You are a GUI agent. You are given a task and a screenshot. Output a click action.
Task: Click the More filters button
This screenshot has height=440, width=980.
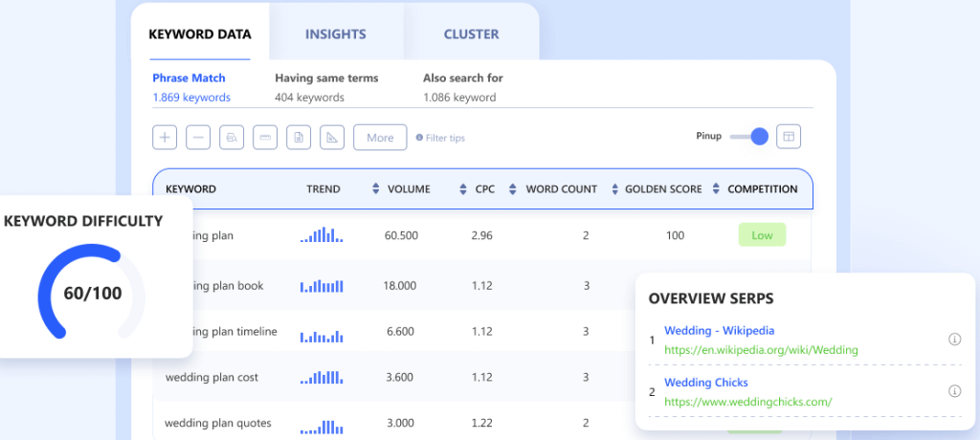coord(380,138)
